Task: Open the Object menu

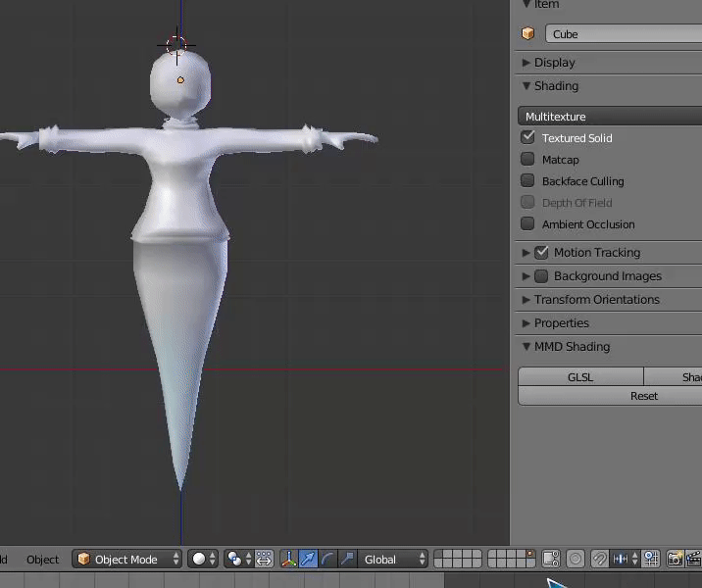Action: click(42, 559)
